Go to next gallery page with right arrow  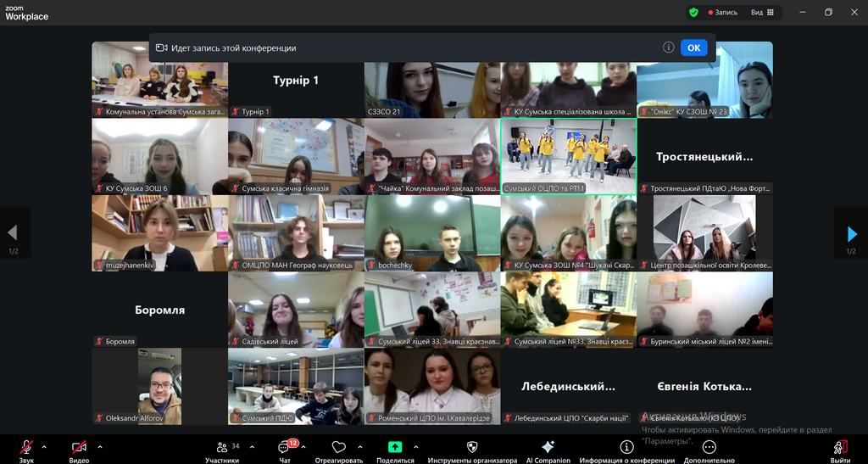(852, 233)
